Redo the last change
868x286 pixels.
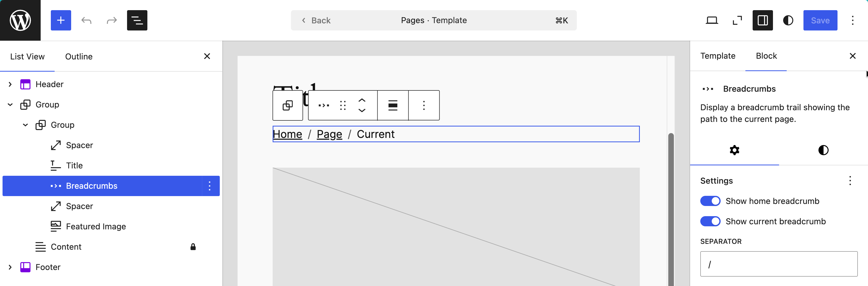(112, 20)
